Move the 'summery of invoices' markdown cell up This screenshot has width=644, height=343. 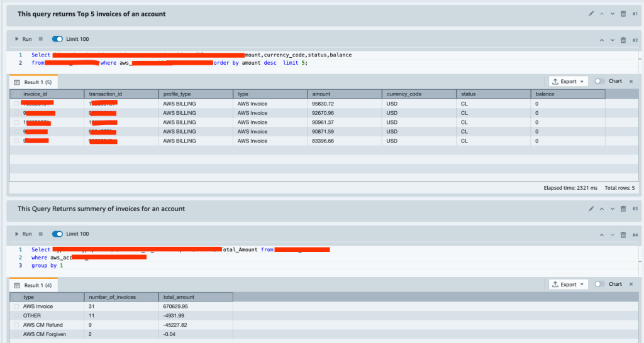(x=602, y=209)
